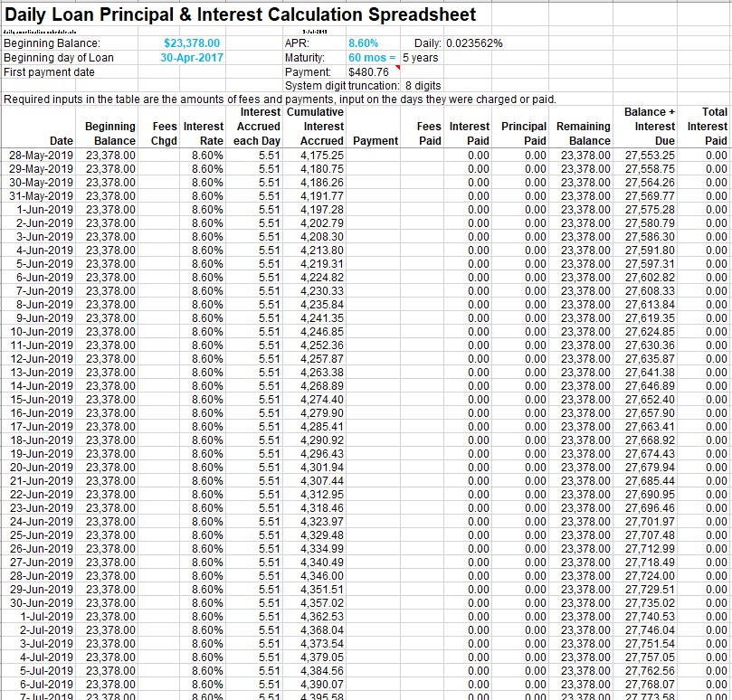Select the date cell 6-Jul-2019
The height and width of the screenshot is (700, 732).
tap(46, 684)
